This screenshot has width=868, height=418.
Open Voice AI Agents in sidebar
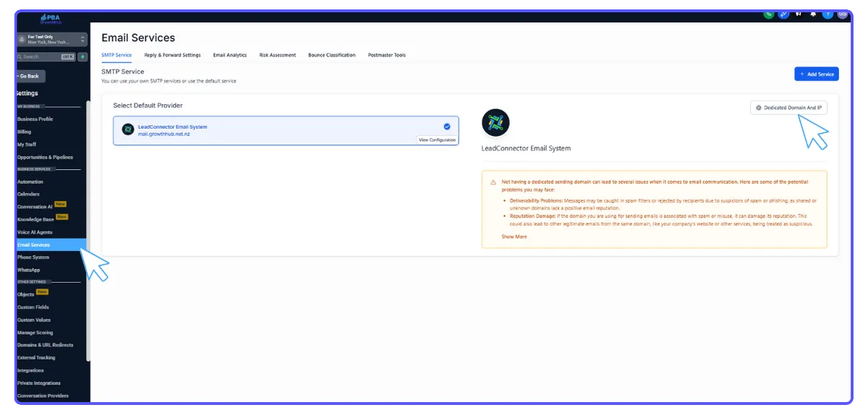click(x=35, y=232)
